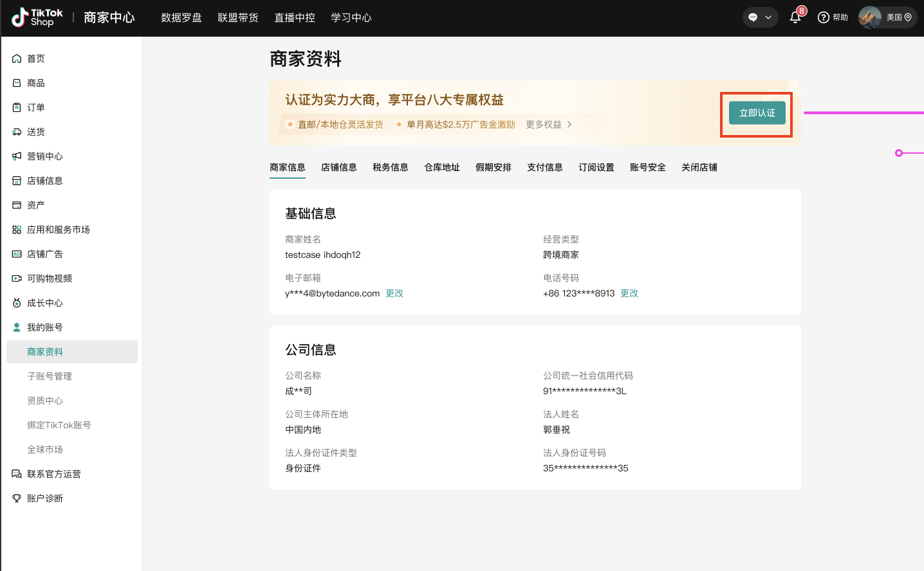Select 商家资料 in the sidebar submenu
Viewport: 924px width, 571px height.
point(72,352)
